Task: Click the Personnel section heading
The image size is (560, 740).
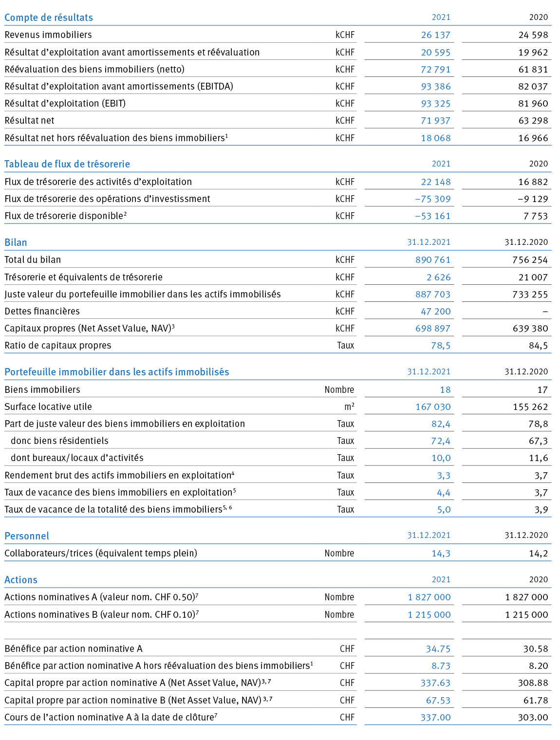Action: point(27,536)
